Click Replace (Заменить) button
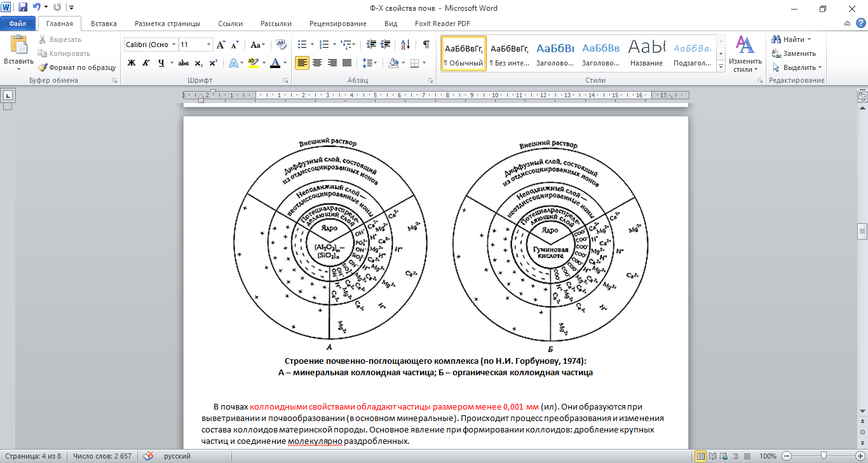 tap(794, 53)
